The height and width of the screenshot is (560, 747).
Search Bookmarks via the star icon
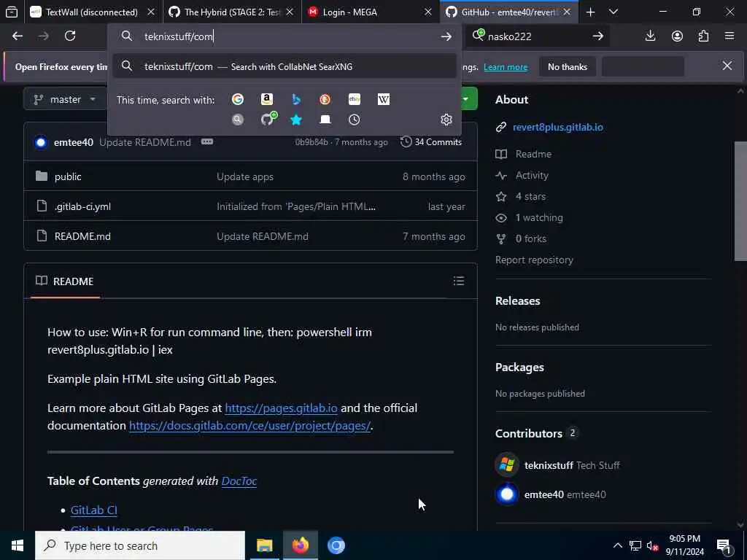[x=296, y=120]
